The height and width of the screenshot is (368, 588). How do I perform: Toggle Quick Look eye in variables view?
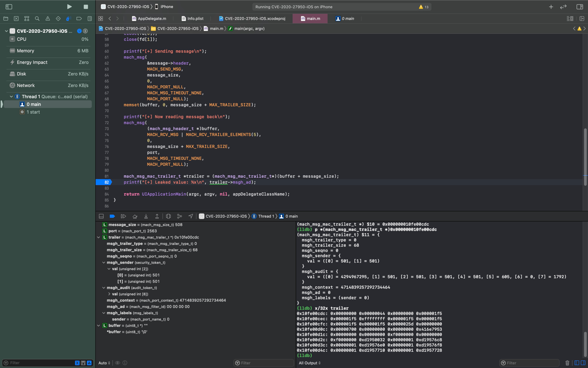[x=118, y=363]
